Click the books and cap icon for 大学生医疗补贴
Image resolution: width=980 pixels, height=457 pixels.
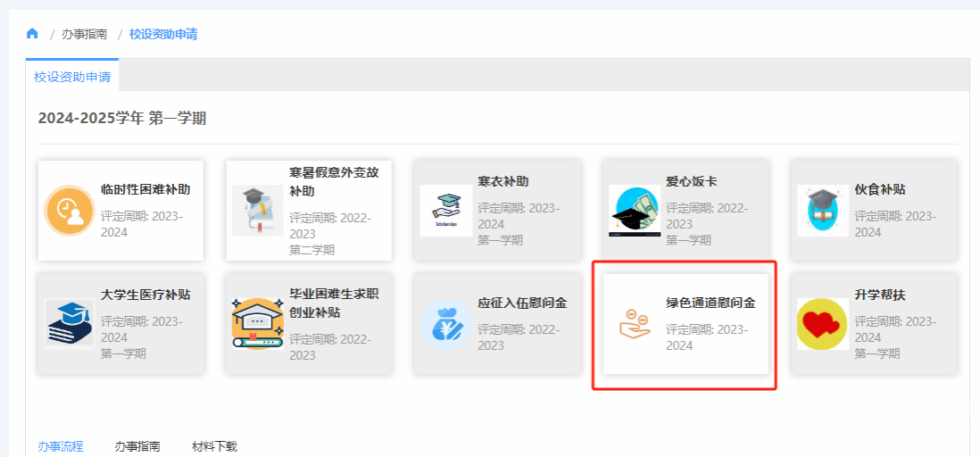click(x=70, y=323)
